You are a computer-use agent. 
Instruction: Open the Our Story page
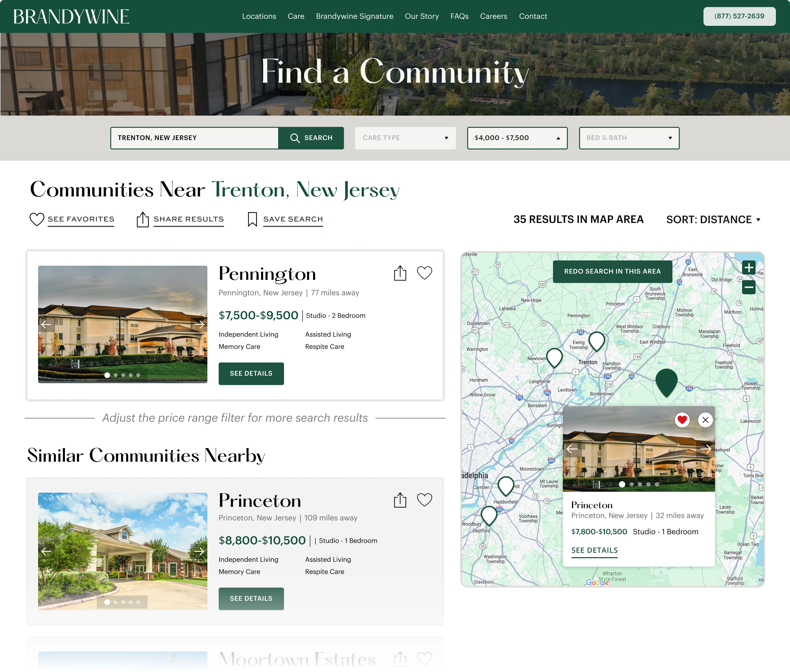[422, 16]
